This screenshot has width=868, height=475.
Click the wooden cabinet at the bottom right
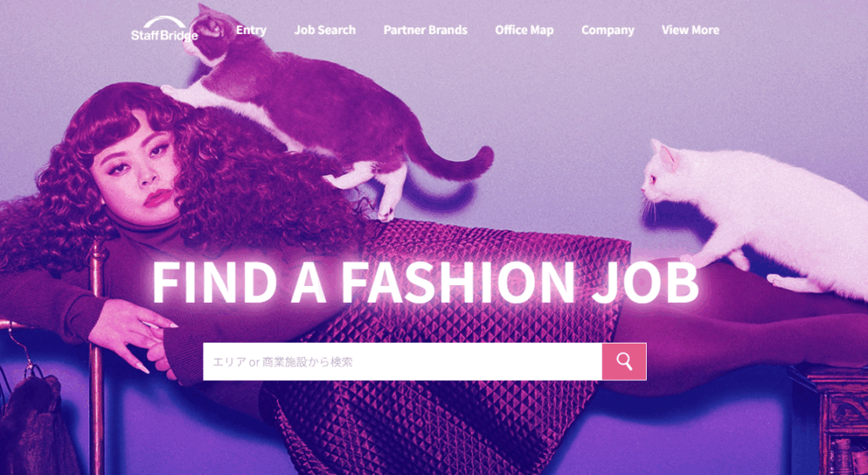click(831, 421)
